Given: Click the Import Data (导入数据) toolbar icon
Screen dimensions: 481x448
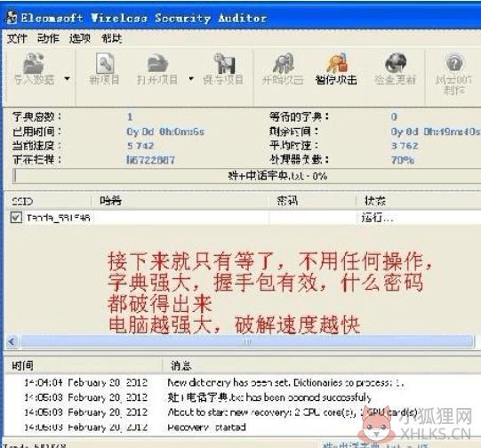Looking at the screenshot, I should tap(34, 63).
